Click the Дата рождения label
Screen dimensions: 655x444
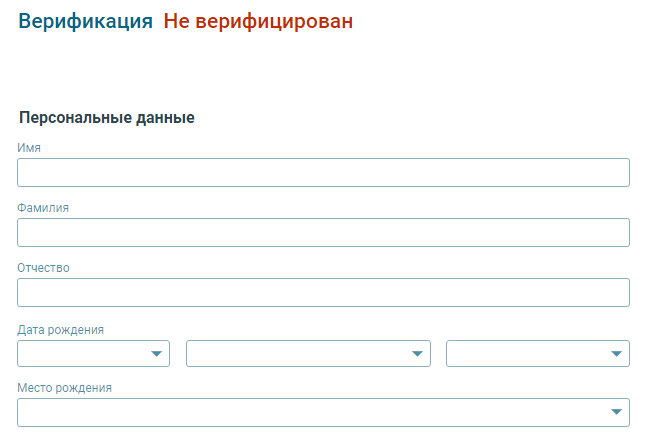(x=61, y=330)
